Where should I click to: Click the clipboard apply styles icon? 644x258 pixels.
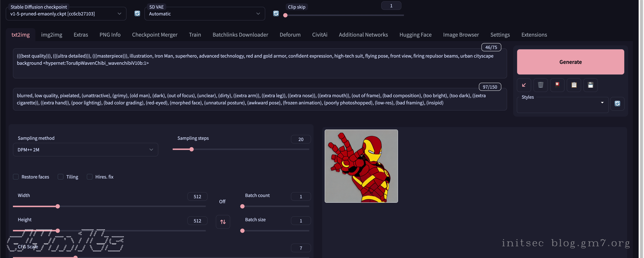[x=574, y=85]
